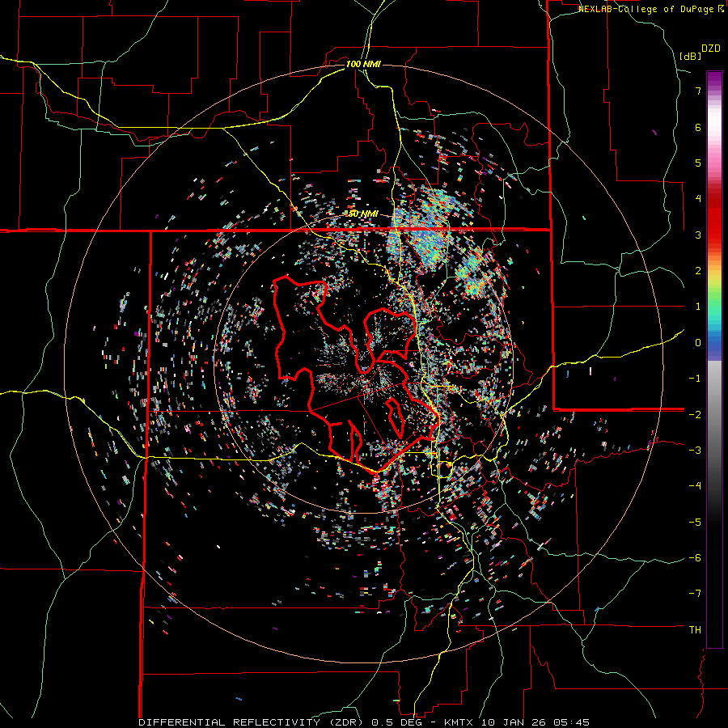
Task: Click the 6 value on color scale
Action: (698, 127)
